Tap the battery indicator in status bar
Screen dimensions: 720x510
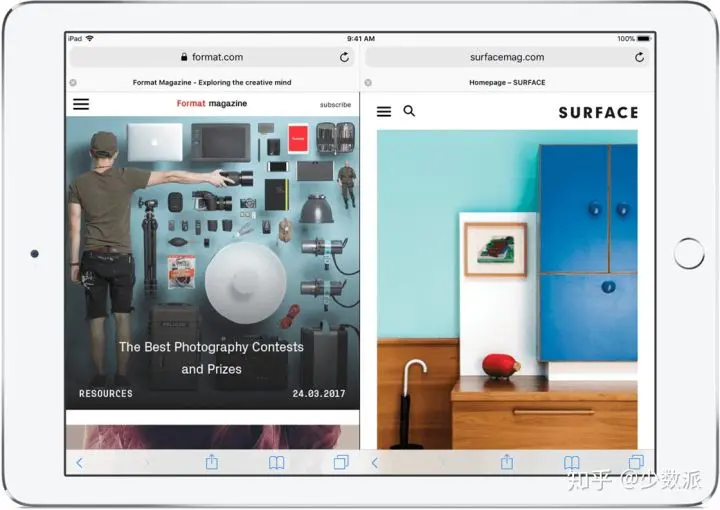pos(644,39)
